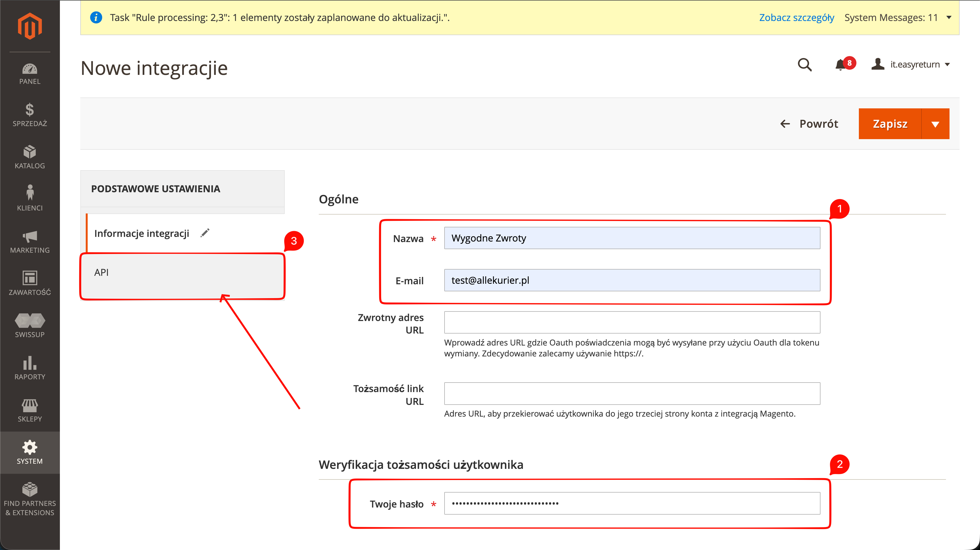980x550 pixels.
Task: Open the Klienci customers menu
Action: click(30, 199)
